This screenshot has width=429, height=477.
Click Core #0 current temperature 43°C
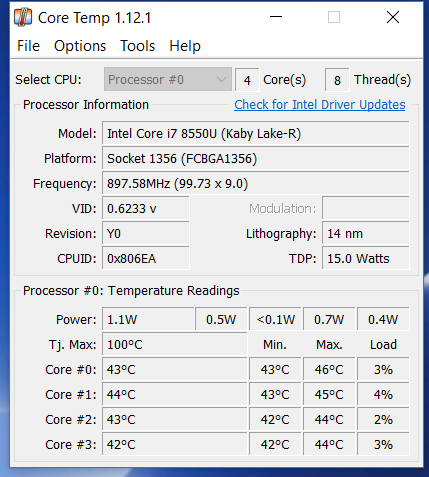pos(175,369)
